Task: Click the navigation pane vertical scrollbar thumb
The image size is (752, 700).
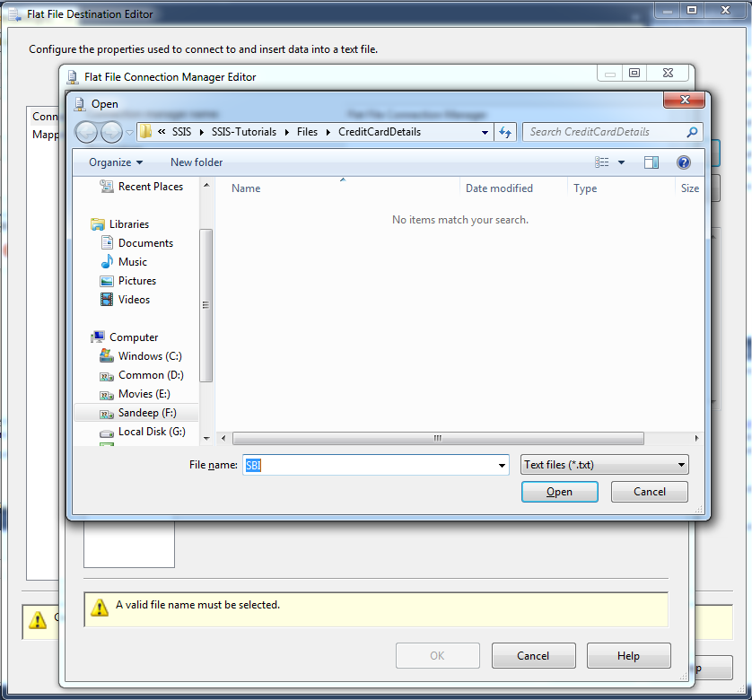Action: [205, 305]
